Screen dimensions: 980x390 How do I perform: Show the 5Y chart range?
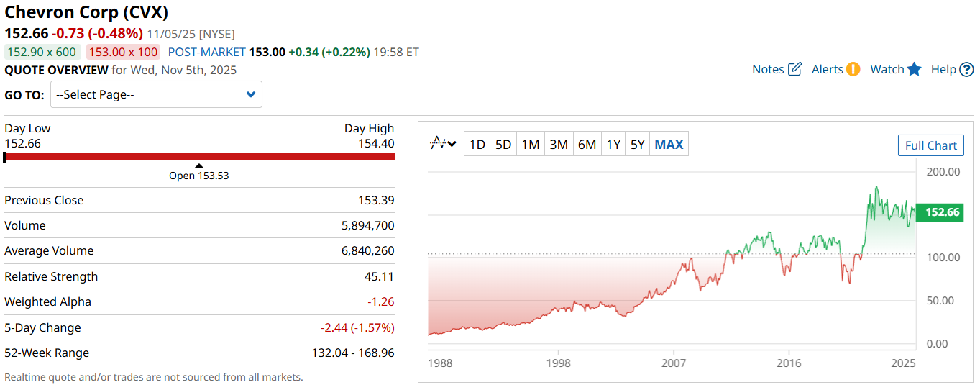(x=638, y=145)
